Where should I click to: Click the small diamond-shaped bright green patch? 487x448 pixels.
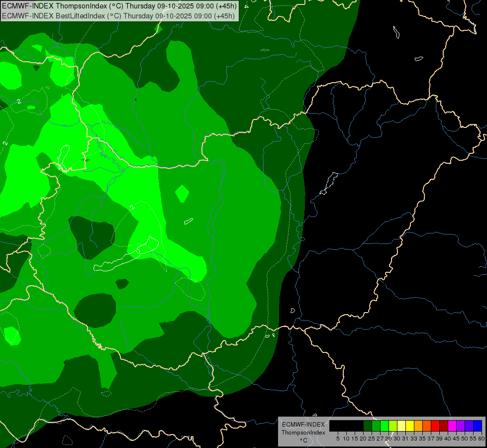pyautogui.click(x=182, y=193)
